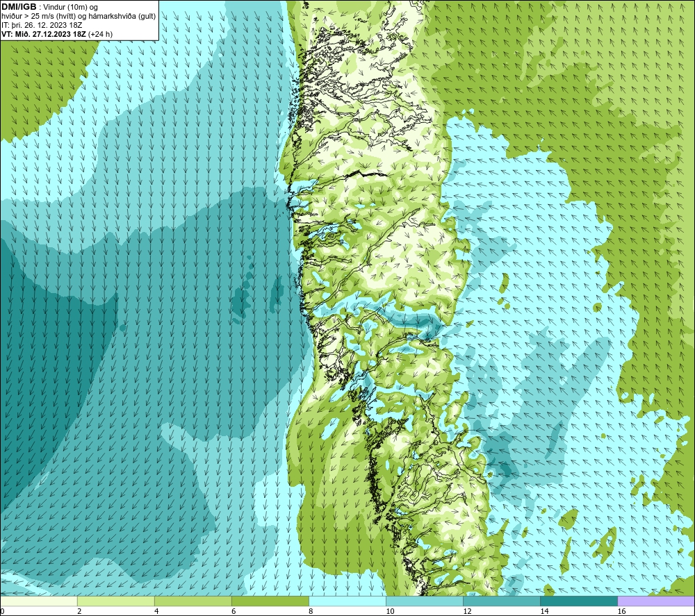Click the 4–6 m/s green legend swatch
The image size is (695, 616).
(193, 601)
